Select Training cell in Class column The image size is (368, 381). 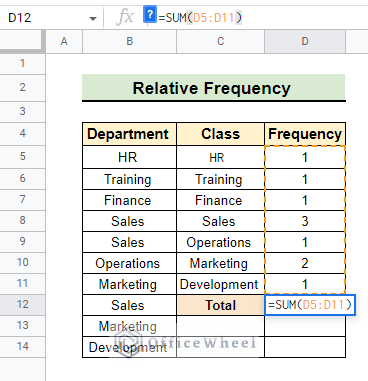click(220, 179)
